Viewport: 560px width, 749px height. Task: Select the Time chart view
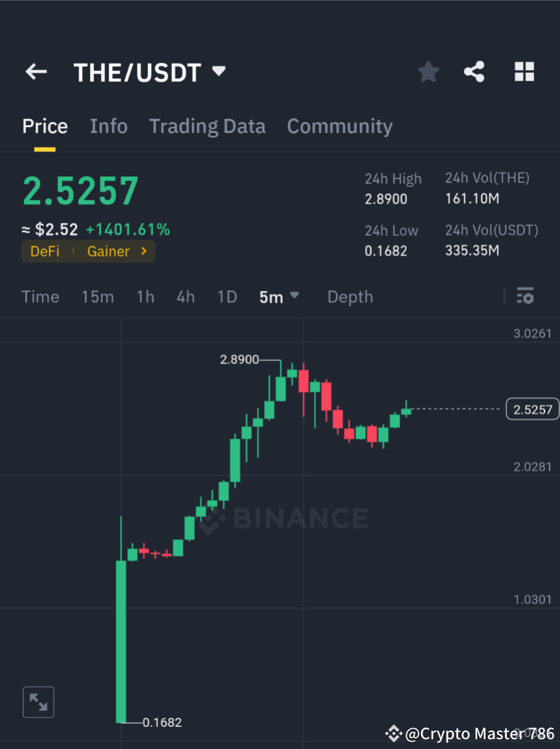point(40,297)
